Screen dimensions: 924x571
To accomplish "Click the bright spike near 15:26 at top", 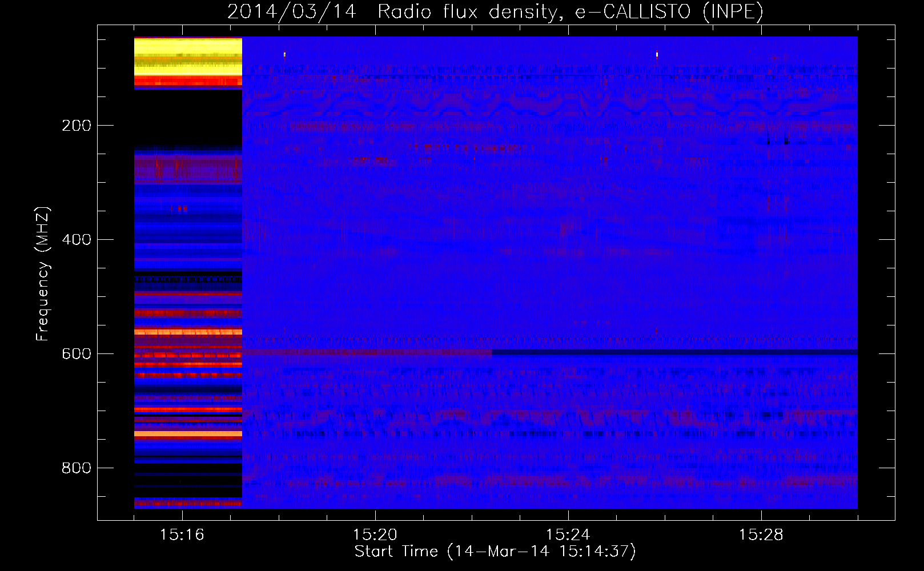I will [657, 55].
